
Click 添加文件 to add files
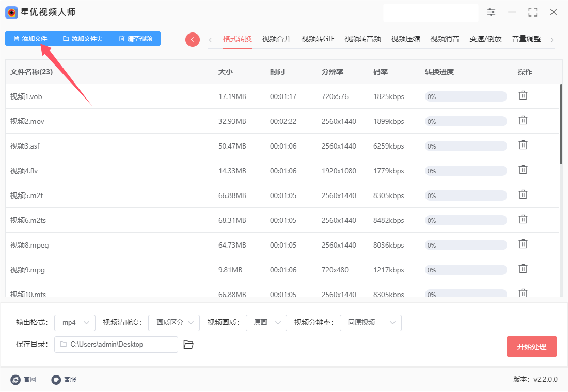[x=30, y=39]
